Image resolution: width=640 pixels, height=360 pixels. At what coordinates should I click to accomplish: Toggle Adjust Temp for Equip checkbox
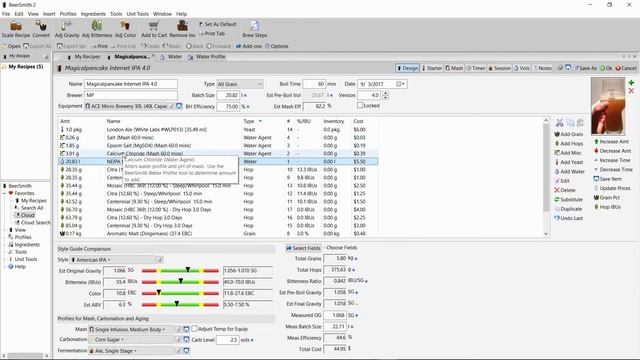point(195,329)
